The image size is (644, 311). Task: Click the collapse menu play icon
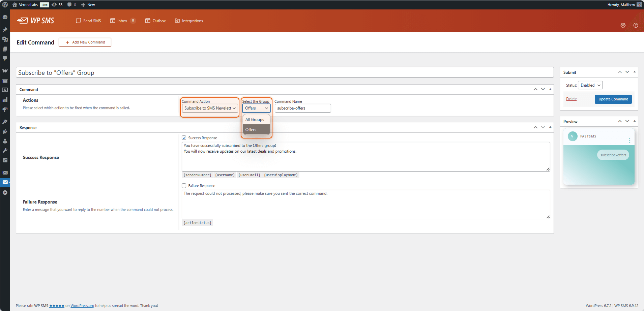point(5,193)
